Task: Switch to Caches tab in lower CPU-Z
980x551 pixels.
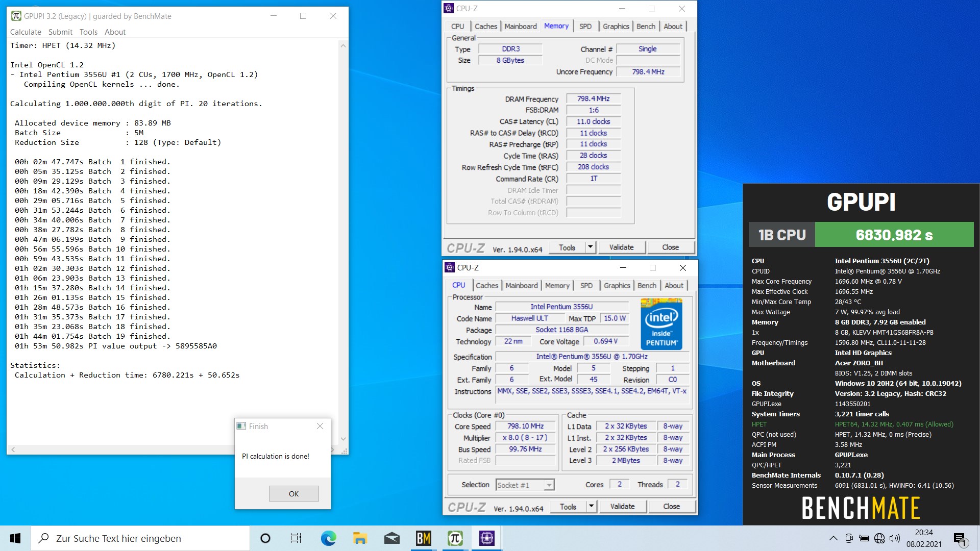Action: pos(487,285)
